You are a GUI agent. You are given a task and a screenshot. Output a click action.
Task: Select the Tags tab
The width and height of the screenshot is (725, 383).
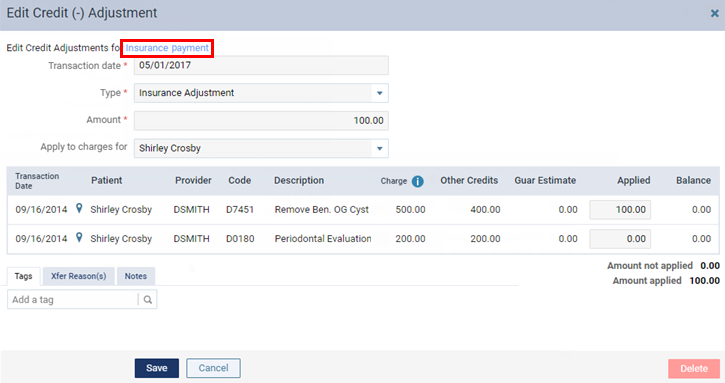tap(24, 276)
